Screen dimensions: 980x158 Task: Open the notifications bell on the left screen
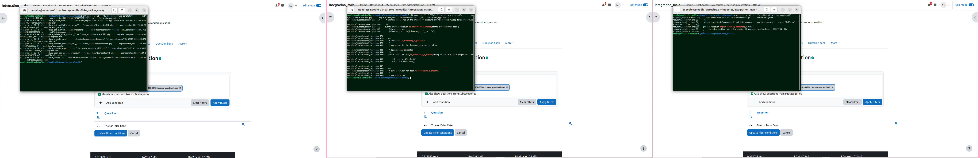[x=277, y=5]
